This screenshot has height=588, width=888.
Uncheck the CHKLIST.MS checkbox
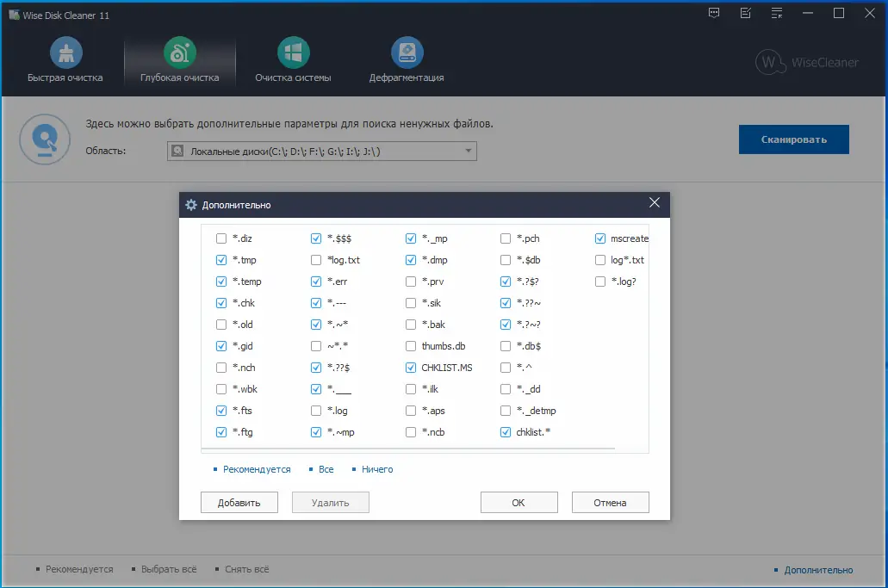411,368
